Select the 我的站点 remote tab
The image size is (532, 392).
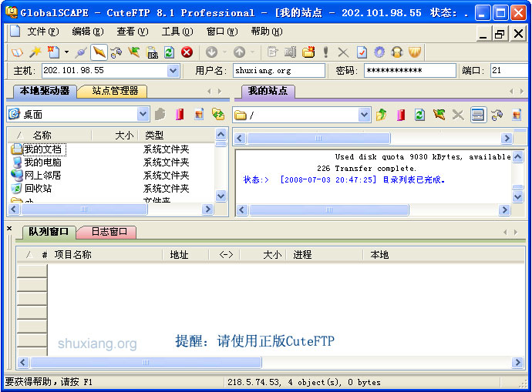pos(268,91)
